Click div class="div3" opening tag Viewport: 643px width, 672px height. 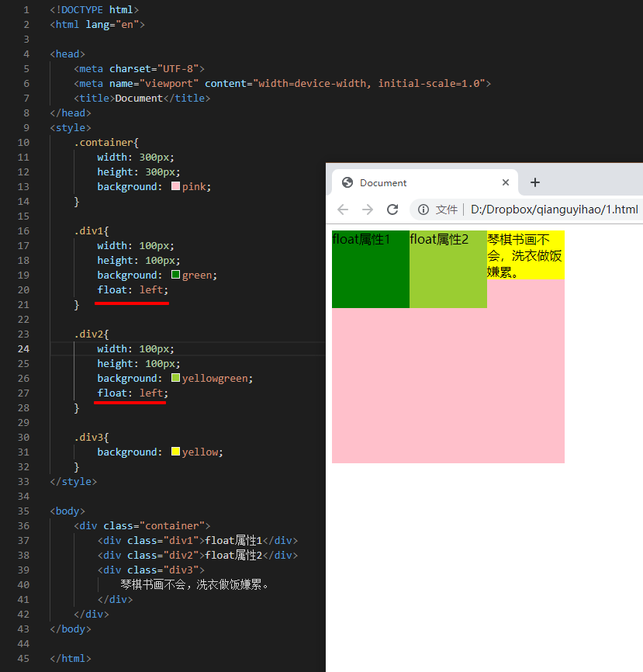pos(151,570)
